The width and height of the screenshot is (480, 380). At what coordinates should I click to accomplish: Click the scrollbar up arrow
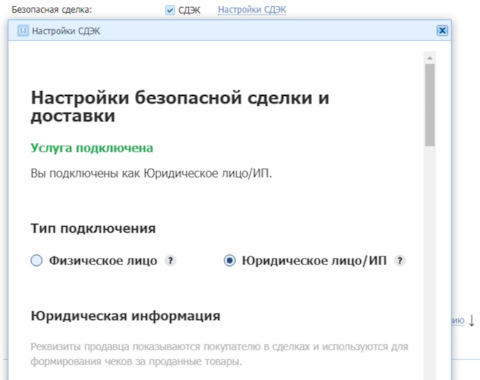(x=430, y=58)
